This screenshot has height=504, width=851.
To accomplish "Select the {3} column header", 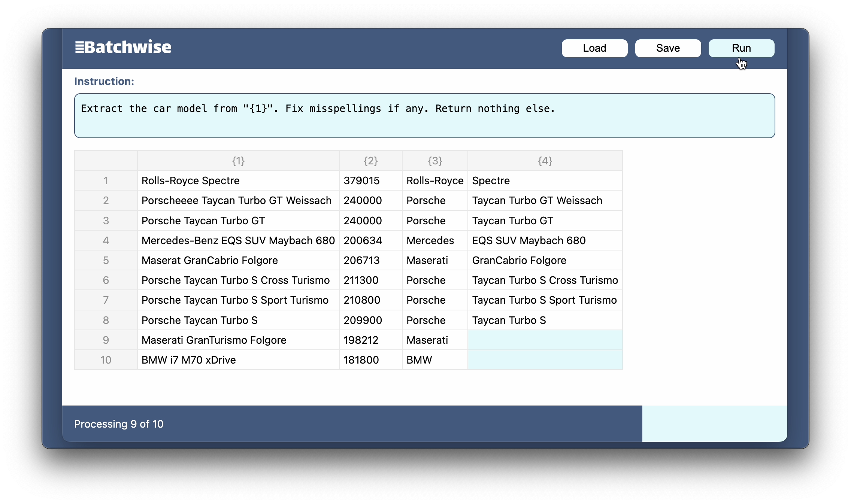I will pyautogui.click(x=435, y=161).
